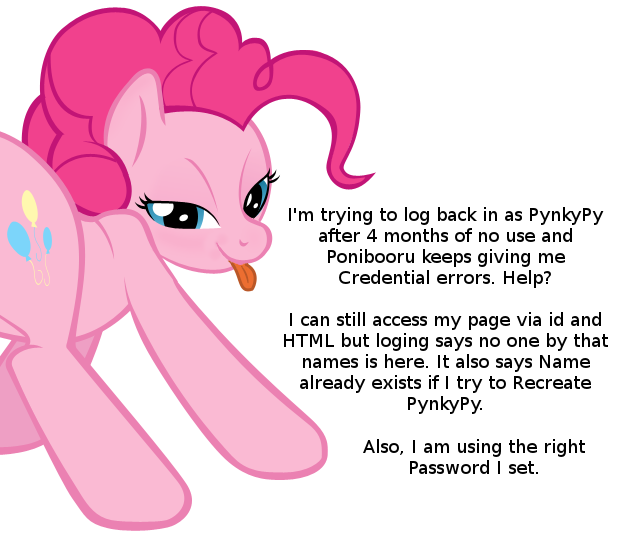Image resolution: width=621 pixels, height=536 pixels.
Task: Click the word Password in bottom text
Action: [x=449, y=468]
